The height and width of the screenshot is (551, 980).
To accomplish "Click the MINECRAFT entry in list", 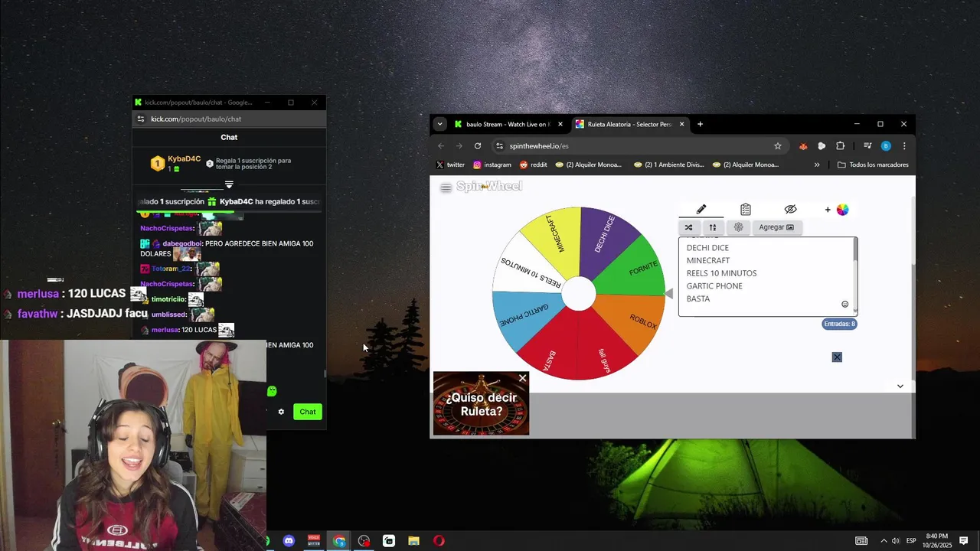I will [x=707, y=260].
